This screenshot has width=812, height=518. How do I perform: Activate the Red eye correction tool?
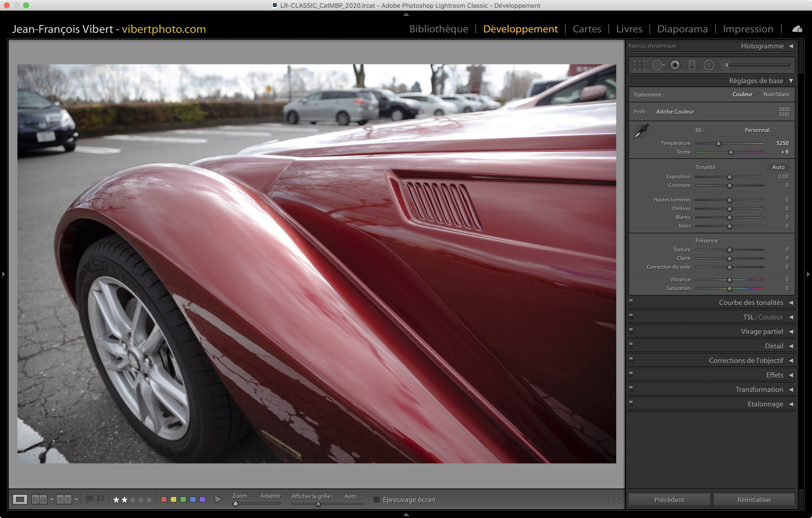pos(675,65)
